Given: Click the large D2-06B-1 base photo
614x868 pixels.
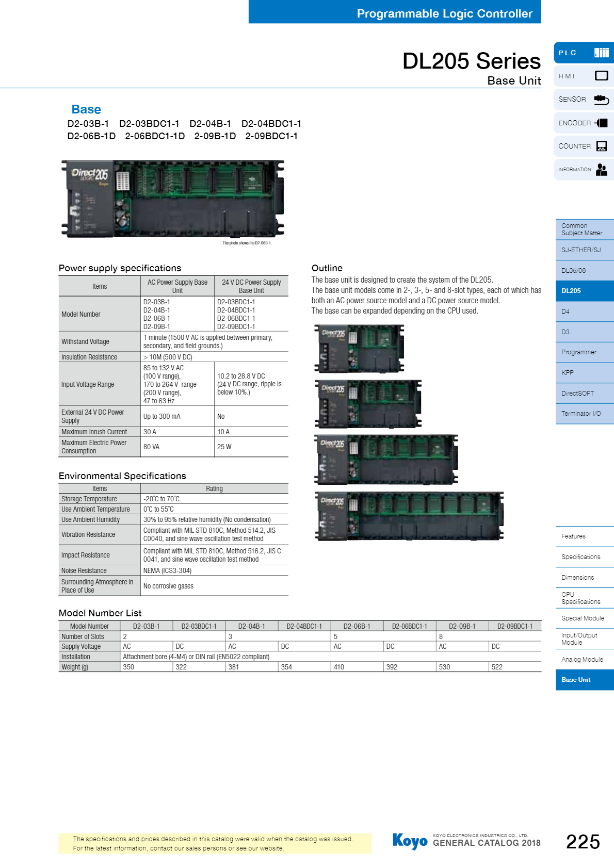Looking at the screenshot, I should pyautogui.click(x=173, y=199).
